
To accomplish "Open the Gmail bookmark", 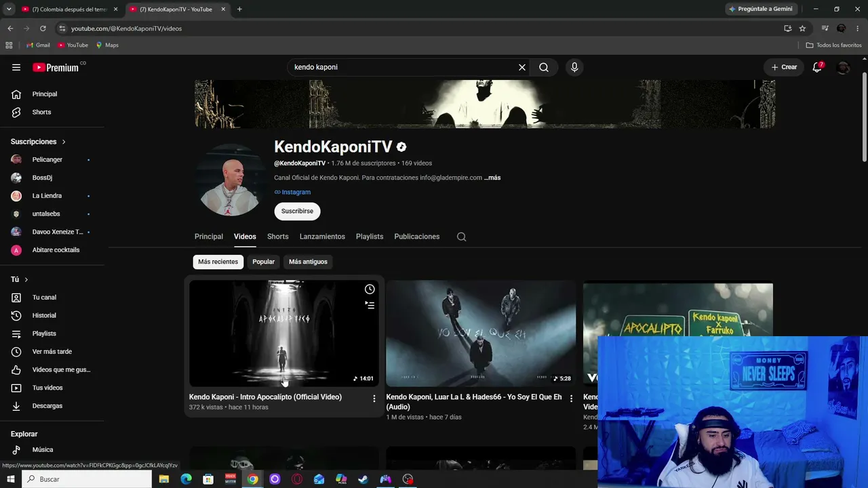I will [38, 45].
